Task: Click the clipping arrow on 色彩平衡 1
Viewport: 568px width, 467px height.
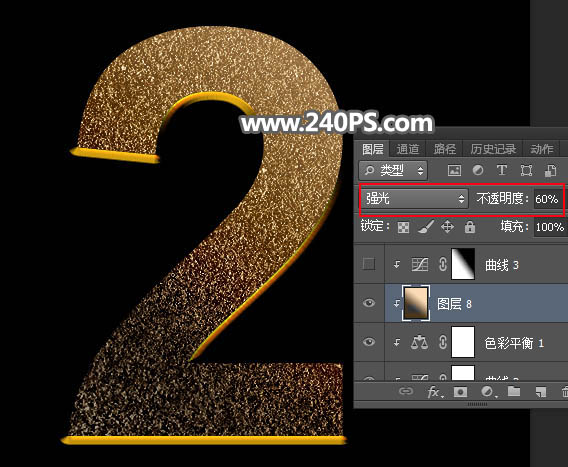Action: 397,342
